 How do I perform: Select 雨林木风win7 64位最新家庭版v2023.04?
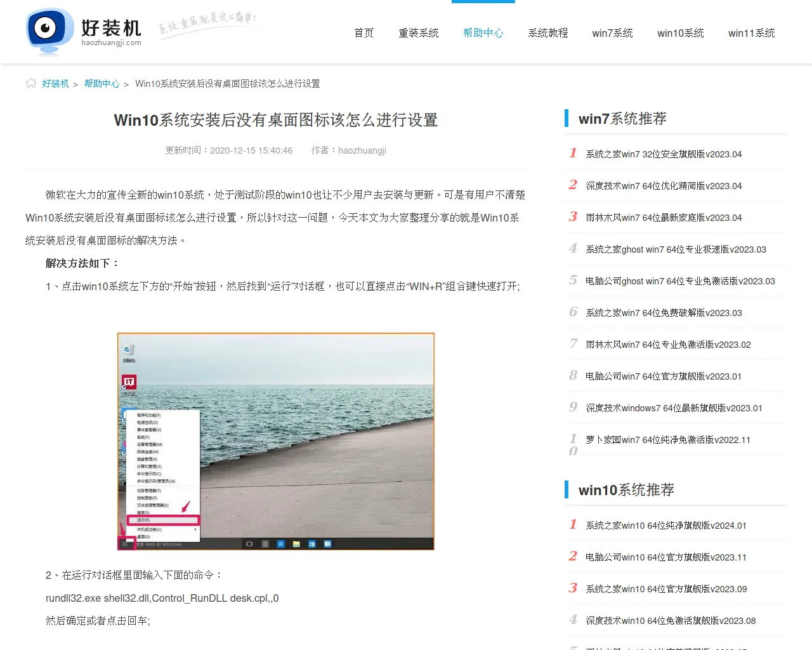663,218
